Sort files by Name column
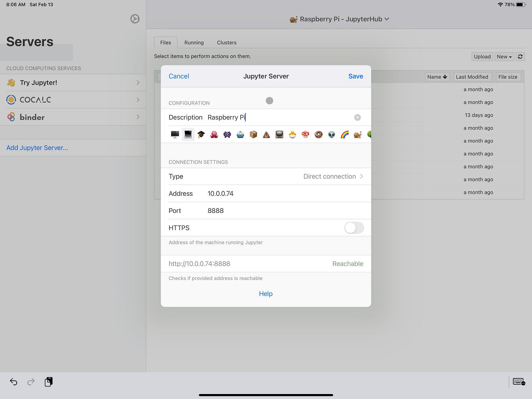This screenshot has width=532, height=399. click(437, 77)
